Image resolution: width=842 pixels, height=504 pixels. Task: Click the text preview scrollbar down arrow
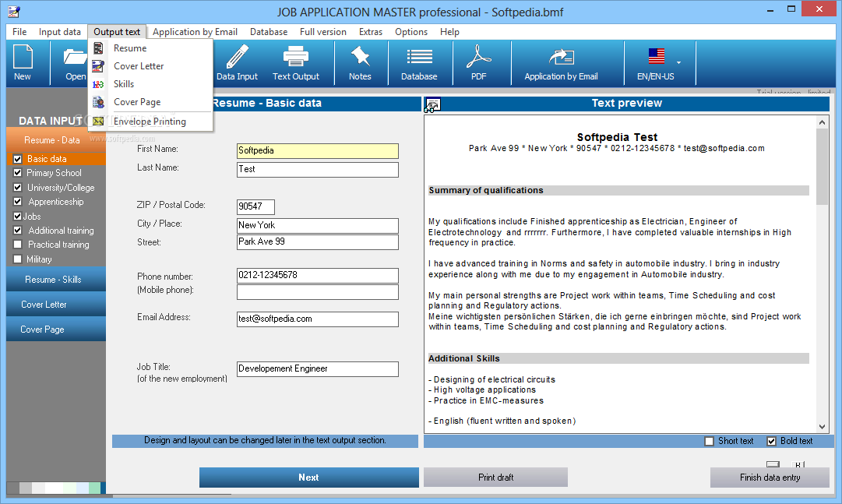[x=822, y=427]
